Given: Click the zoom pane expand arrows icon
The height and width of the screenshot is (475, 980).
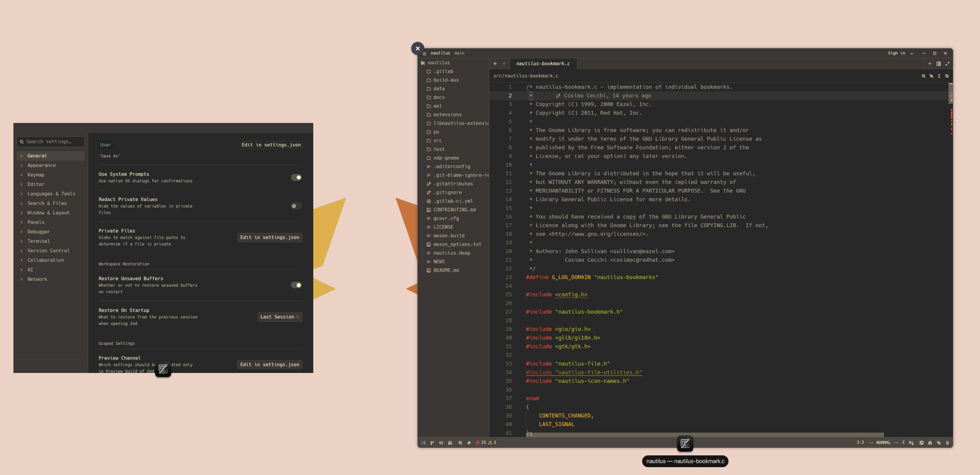Looking at the screenshot, I should pyautogui.click(x=947, y=64).
